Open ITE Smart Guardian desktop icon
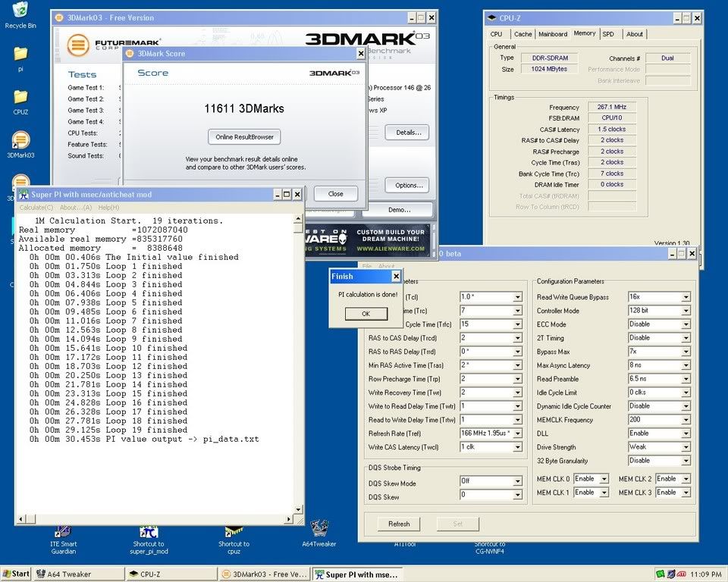This screenshot has width=728, height=582. [63, 540]
